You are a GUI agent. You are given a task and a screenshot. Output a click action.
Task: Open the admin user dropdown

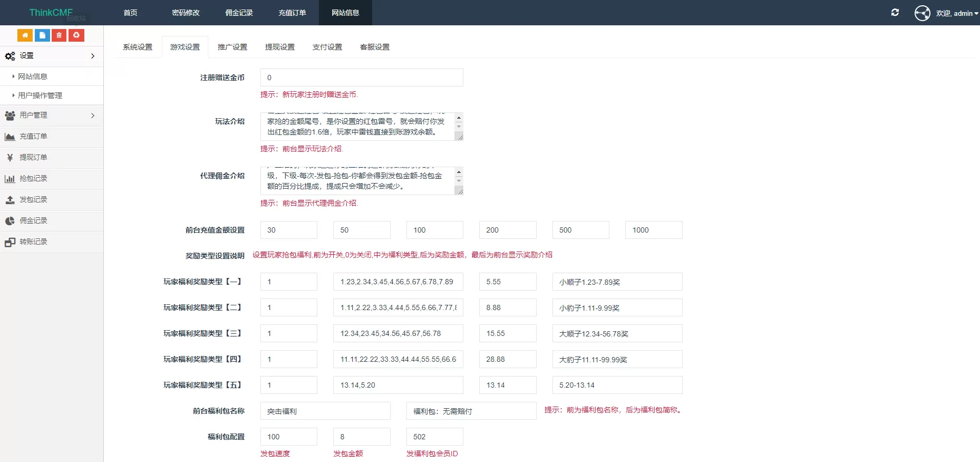(x=957, y=13)
